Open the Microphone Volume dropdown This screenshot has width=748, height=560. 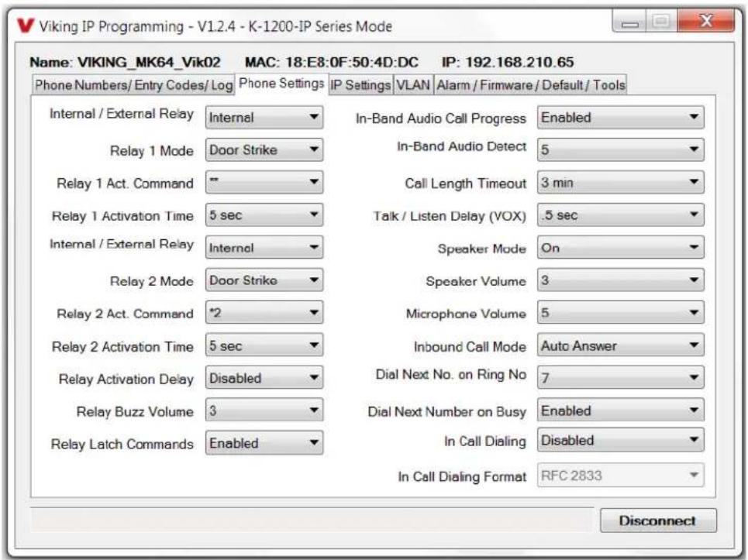coord(621,313)
